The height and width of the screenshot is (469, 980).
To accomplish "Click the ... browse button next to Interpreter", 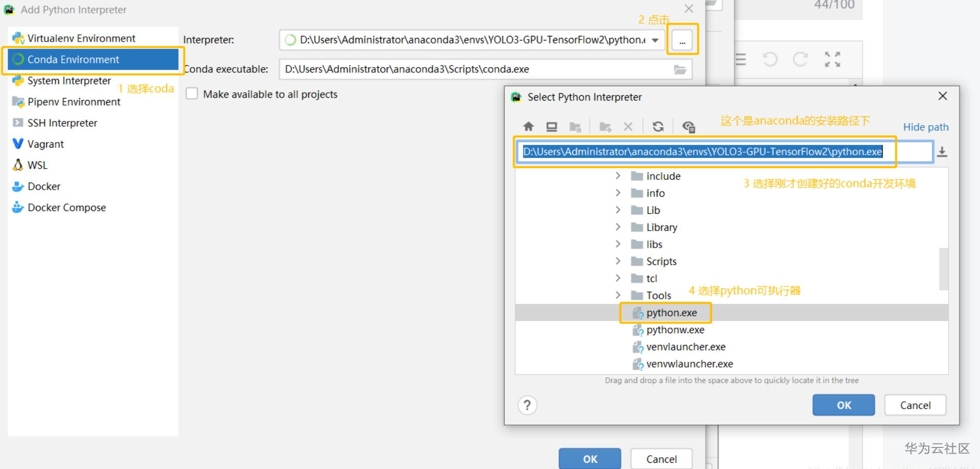I will (x=682, y=40).
